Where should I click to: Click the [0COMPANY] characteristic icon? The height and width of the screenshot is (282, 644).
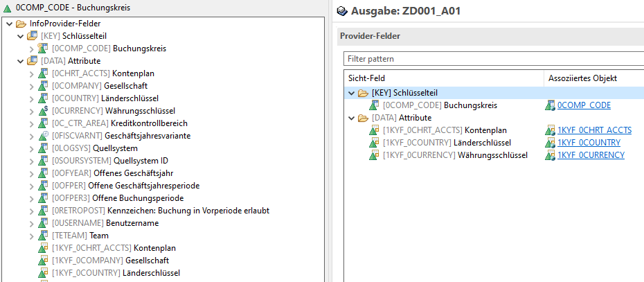pyautogui.click(x=43, y=86)
